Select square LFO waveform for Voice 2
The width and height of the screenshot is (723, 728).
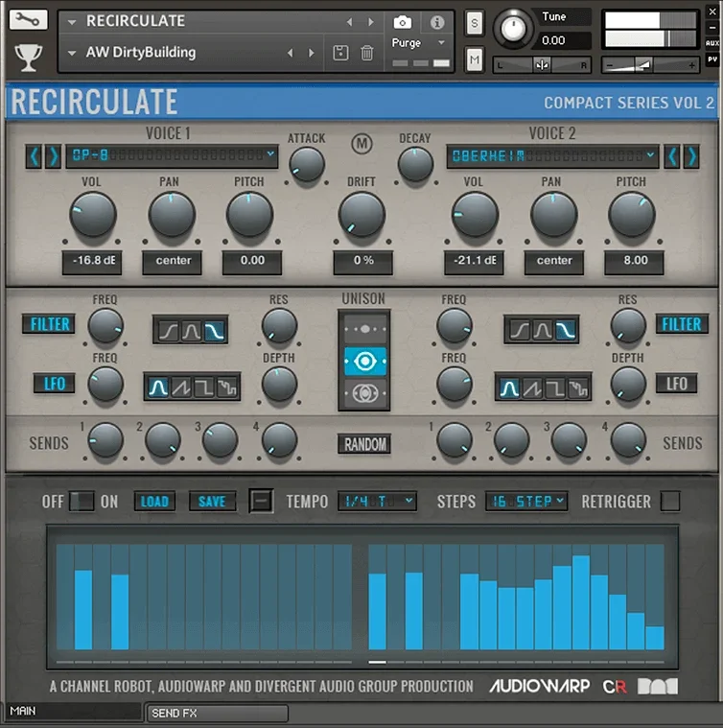pos(555,388)
